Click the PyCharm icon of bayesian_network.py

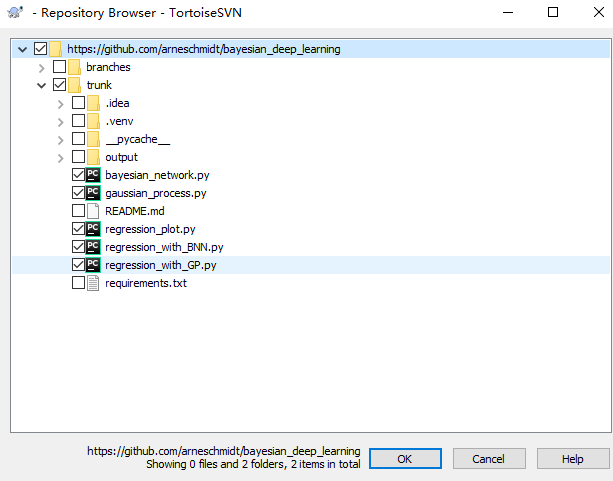coord(93,175)
